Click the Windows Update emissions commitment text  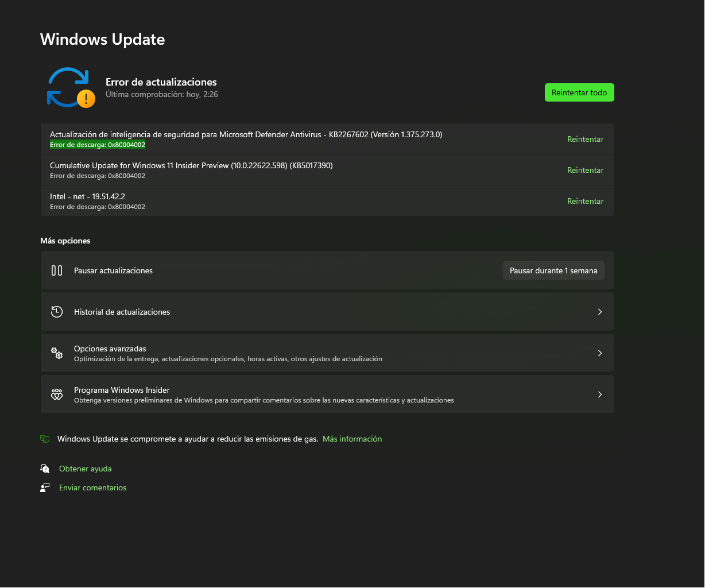tap(188, 439)
